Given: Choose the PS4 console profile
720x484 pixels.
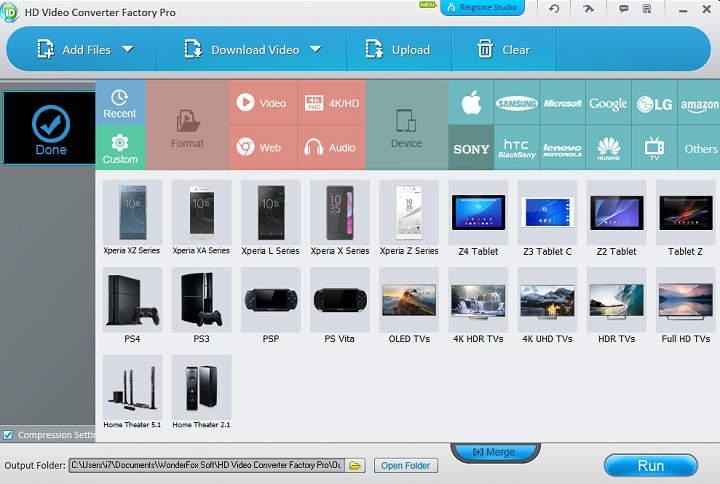Looking at the screenshot, I should click(132, 306).
